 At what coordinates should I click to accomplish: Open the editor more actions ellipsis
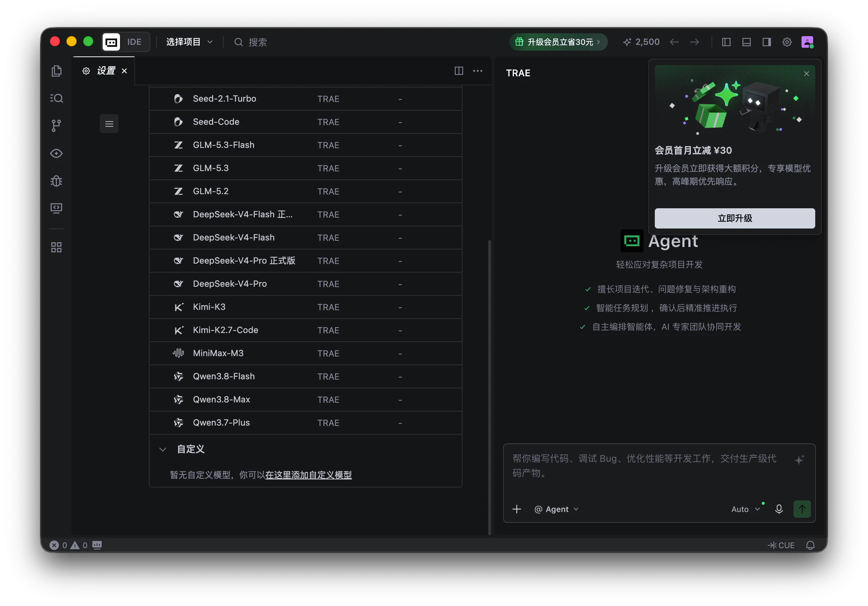477,71
